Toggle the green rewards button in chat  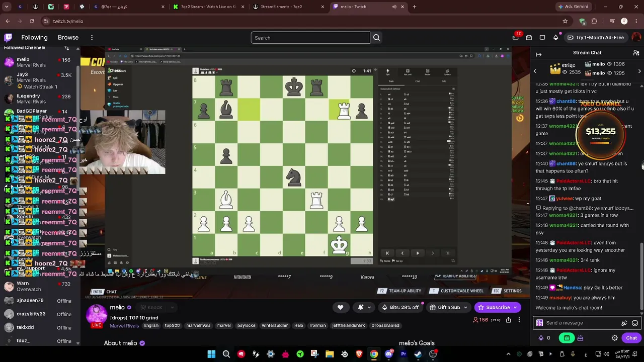point(567,338)
